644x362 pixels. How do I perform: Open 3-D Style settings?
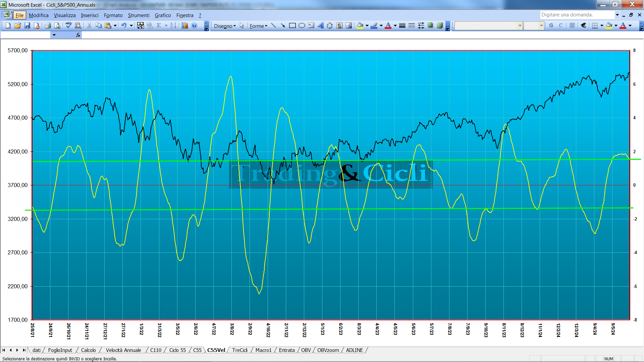[440, 25]
